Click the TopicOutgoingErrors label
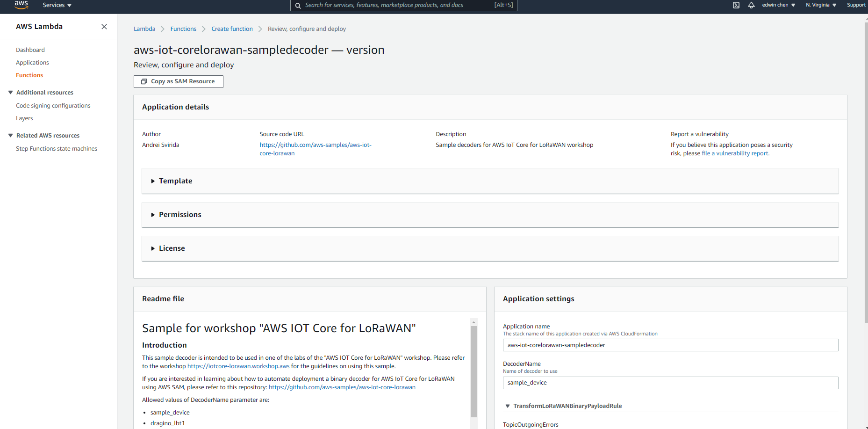 531,425
